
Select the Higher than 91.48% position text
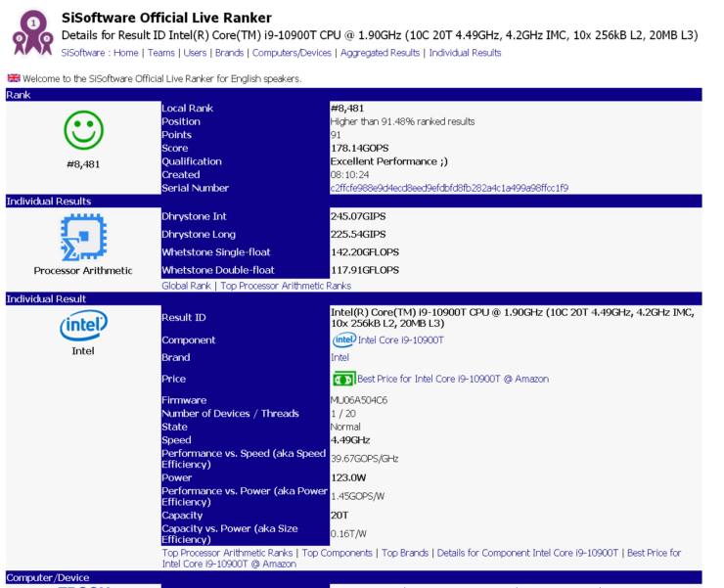click(403, 121)
